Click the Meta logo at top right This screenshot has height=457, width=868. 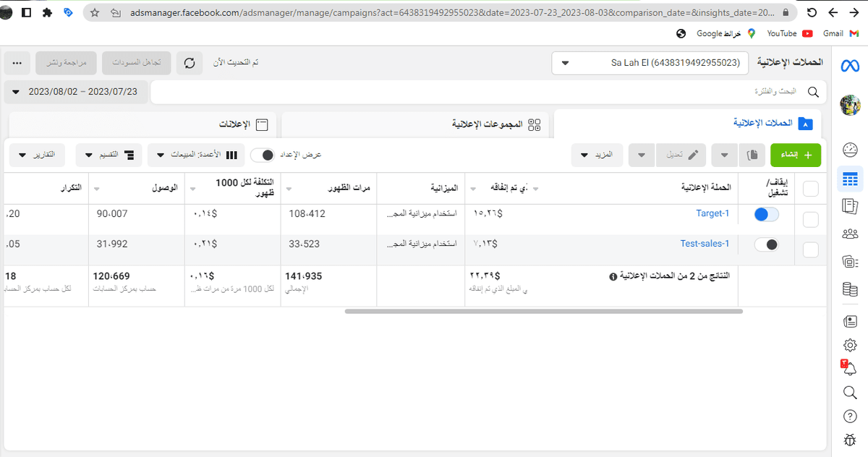pyautogui.click(x=850, y=65)
